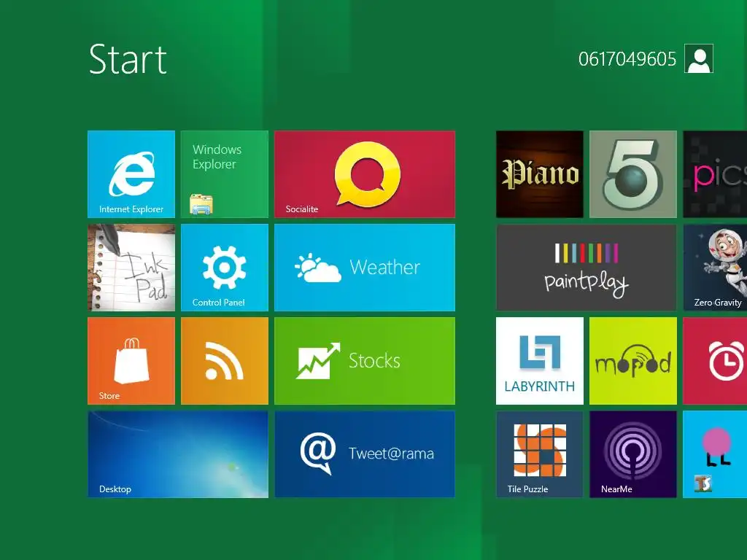747x560 pixels.
Task: Click the user name 0617049605
Action: (x=627, y=59)
